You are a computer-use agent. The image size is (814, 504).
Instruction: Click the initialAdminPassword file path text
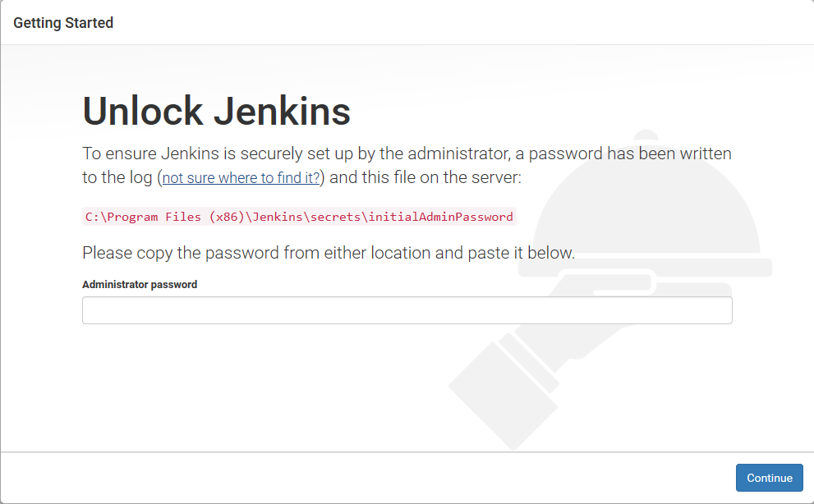[299, 218]
